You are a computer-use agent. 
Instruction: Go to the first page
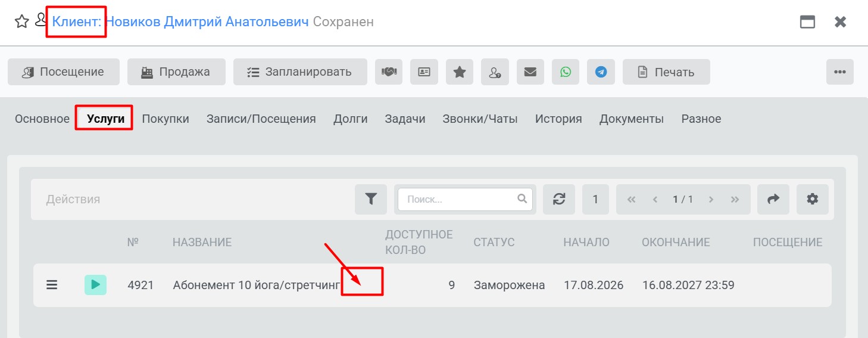[632, 199]
